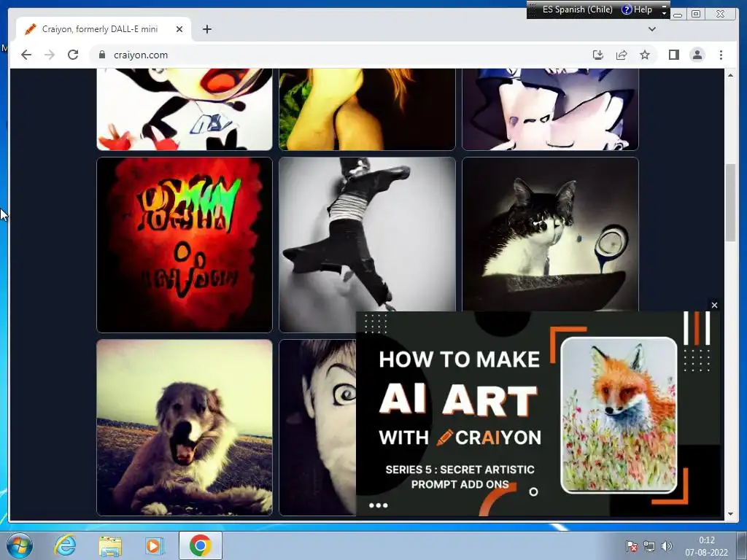Click the vertical scrollbar thumb

(x=730, y=203)
